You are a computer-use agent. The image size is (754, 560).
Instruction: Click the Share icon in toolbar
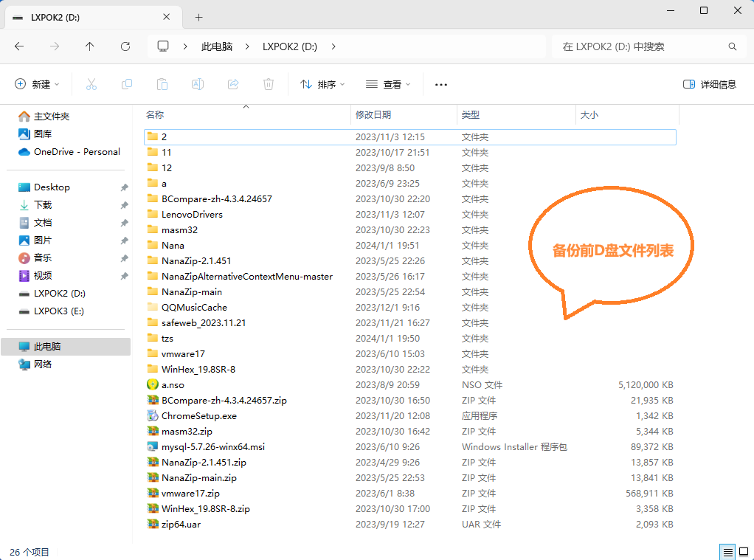coord(233,84)
